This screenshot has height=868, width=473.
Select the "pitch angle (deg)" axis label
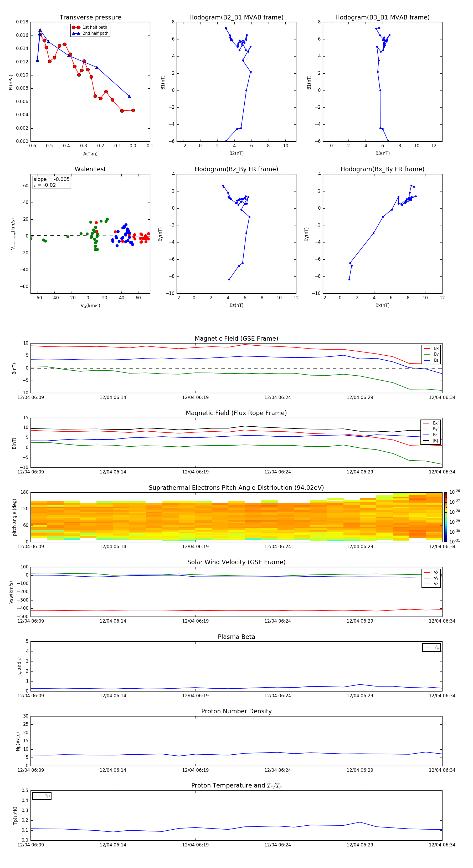14,517
